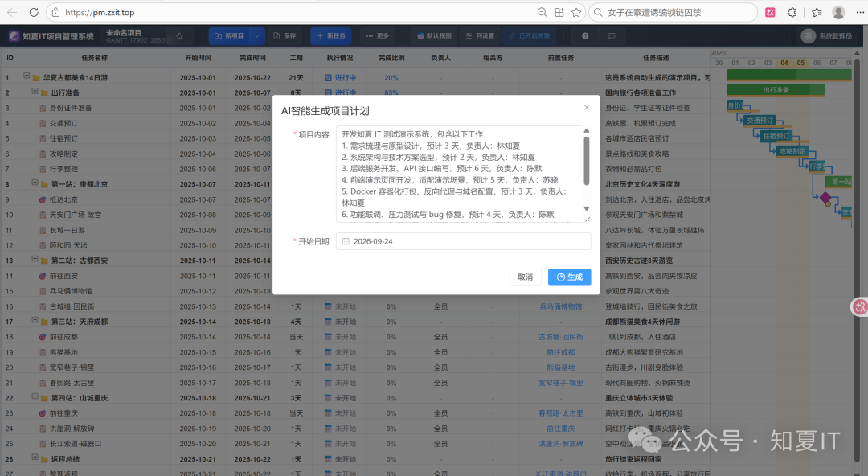The width and height of the screenshot is (868, 476).
Task: Click predecessor link 兵马俑博物馆 in row 16
Action: (x=561, y=306)
